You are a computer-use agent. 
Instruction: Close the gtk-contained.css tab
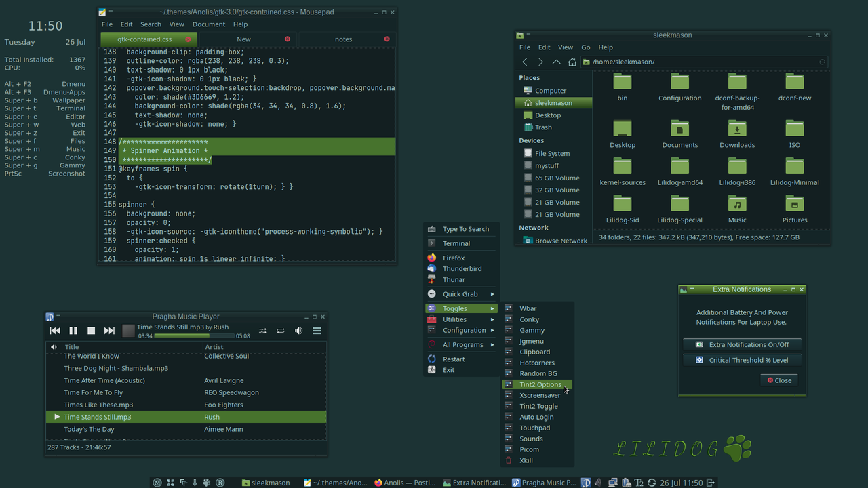(188, 39)
